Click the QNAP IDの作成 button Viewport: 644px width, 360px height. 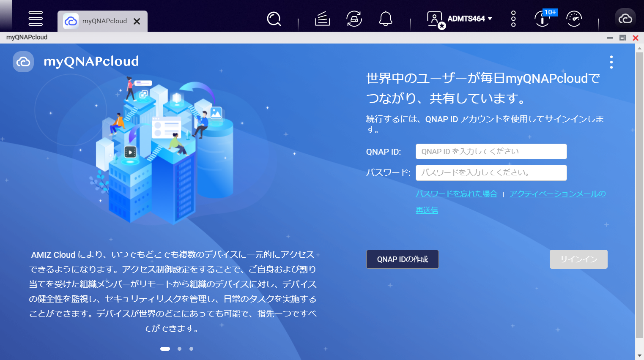tap(402, 259)
